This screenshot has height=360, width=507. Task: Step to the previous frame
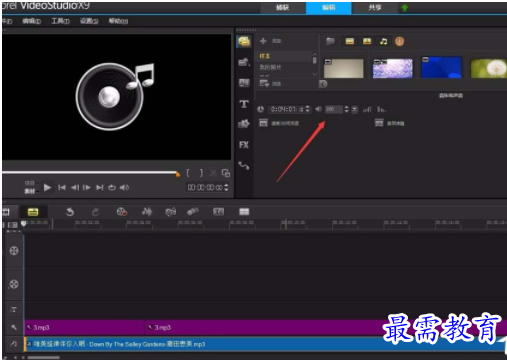pyautogui.click(x=75, y=188)
